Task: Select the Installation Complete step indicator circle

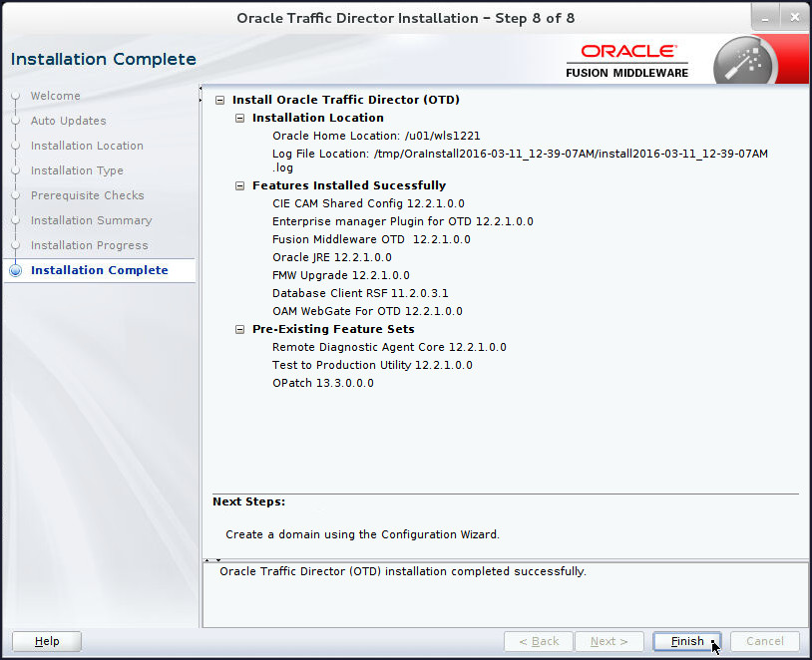Action: pos(14,270)
